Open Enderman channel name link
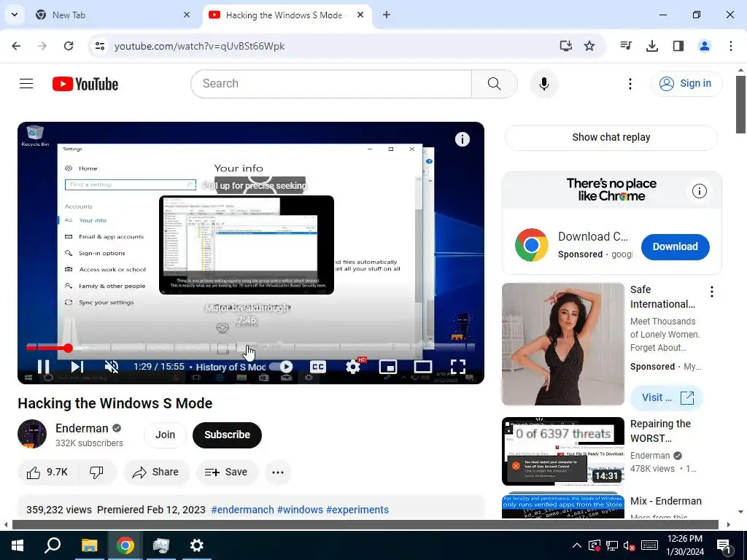The image size is (747, 560). 82,428
